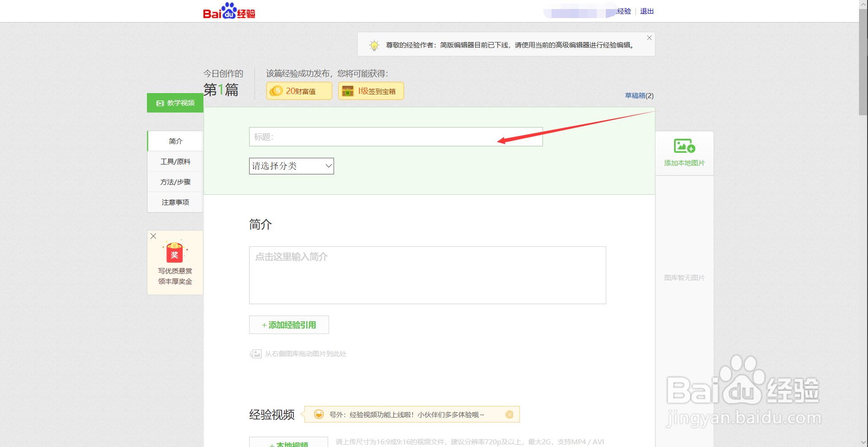This screenshot has height=447, width=868.
Task: Select the 工具/原料 sidebar tab
Action: [x=175, y=161]
